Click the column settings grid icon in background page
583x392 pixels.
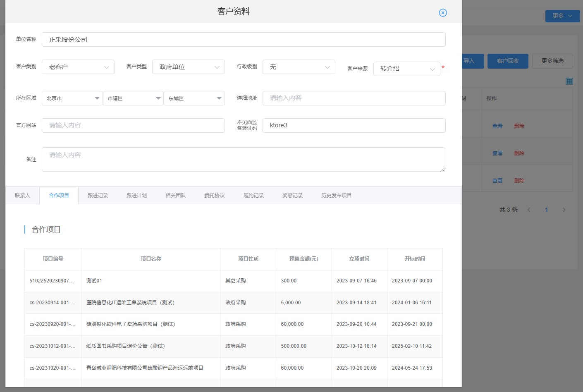coord(569,81)
